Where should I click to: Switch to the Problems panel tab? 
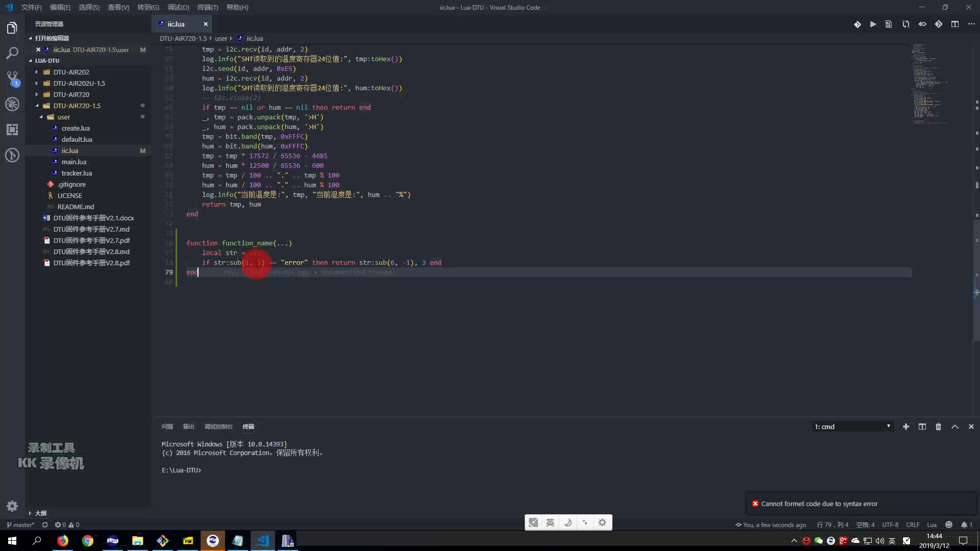pos(167,427)
